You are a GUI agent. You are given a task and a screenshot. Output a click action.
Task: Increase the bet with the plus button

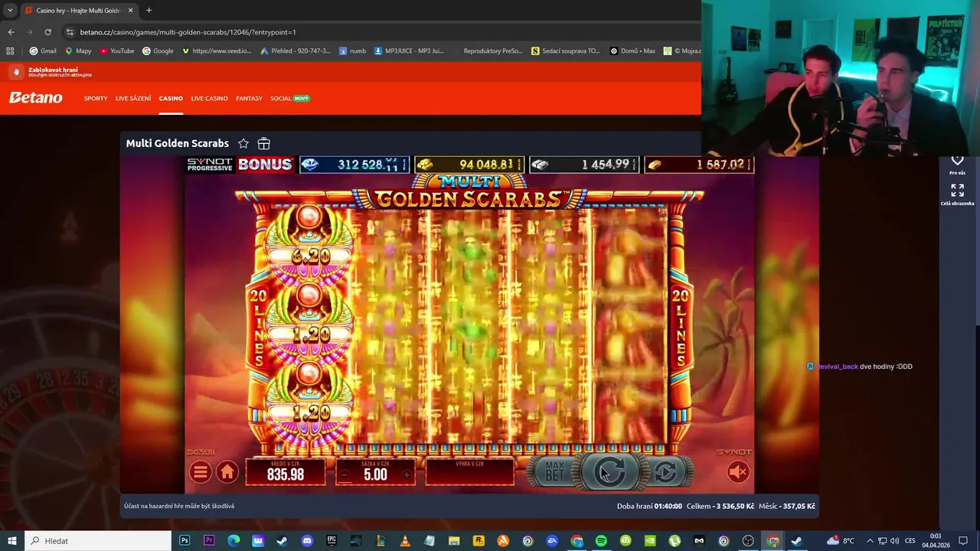[x=407, y=474]
